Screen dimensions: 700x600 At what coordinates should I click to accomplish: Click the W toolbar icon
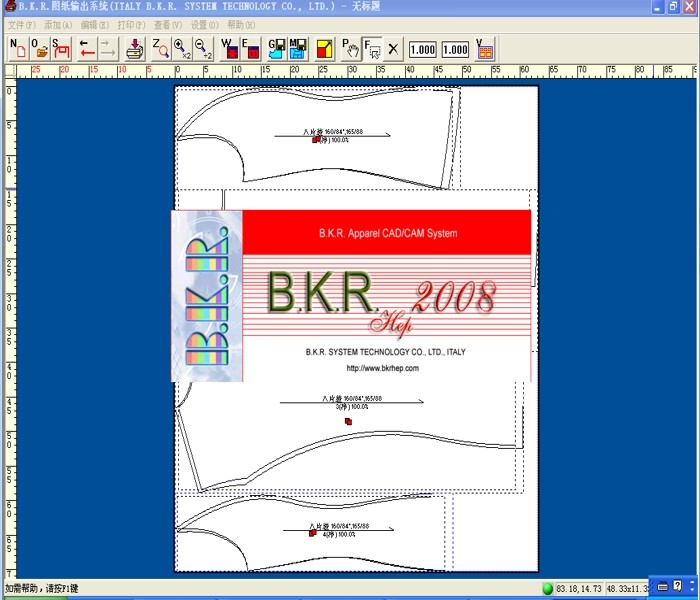[x=229, y=49]
